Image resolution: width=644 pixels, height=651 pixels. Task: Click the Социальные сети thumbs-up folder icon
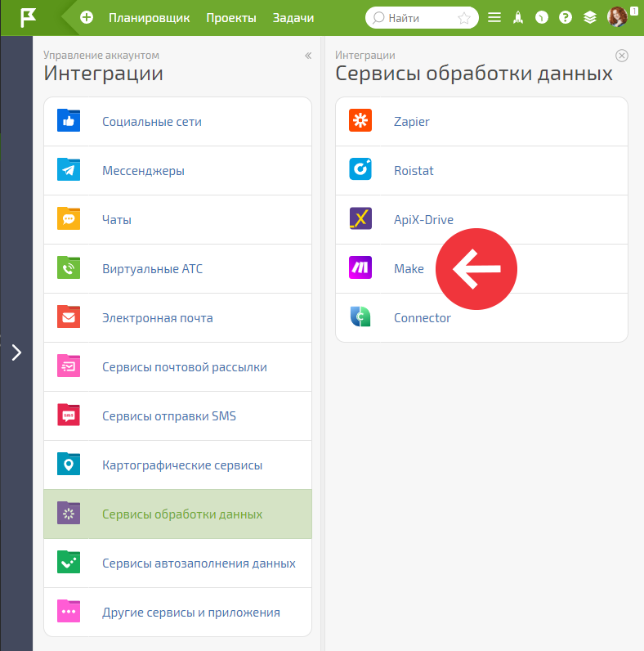pyautogui.click(x=69, y=120)
